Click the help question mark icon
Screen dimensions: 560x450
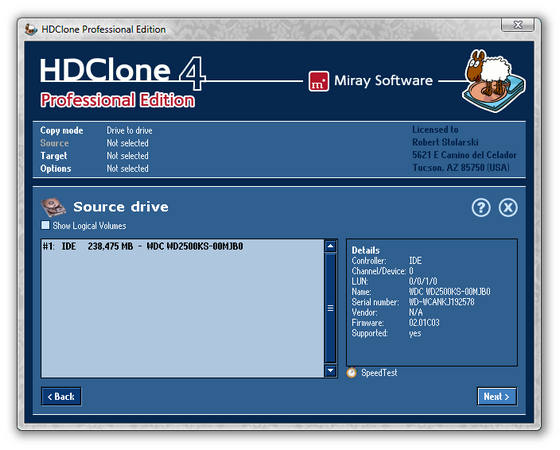[481, 208]
